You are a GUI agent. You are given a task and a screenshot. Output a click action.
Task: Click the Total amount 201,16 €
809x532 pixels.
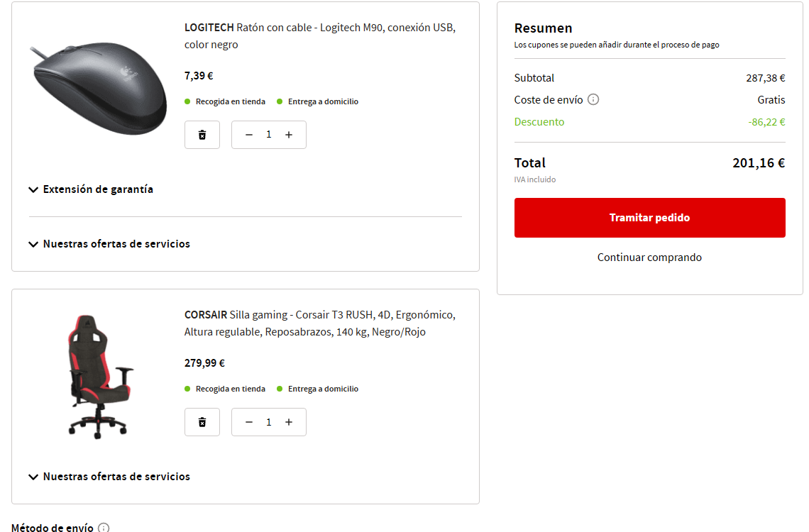pyautogui.click(x=759, y=163)
